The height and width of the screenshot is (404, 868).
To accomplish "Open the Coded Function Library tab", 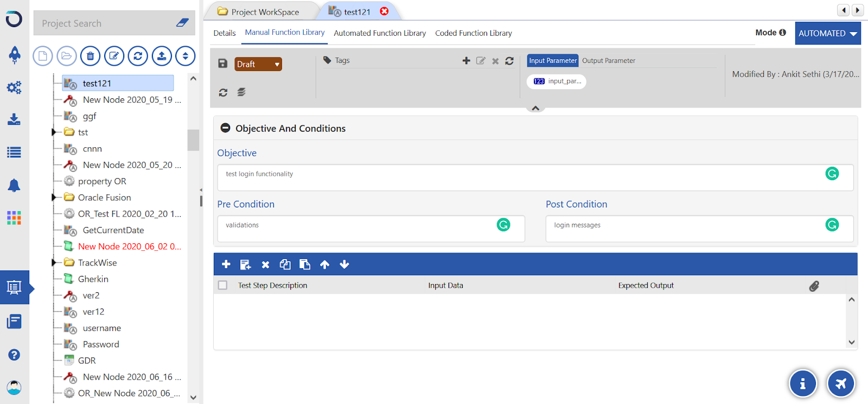I will (x=473, y=33).
